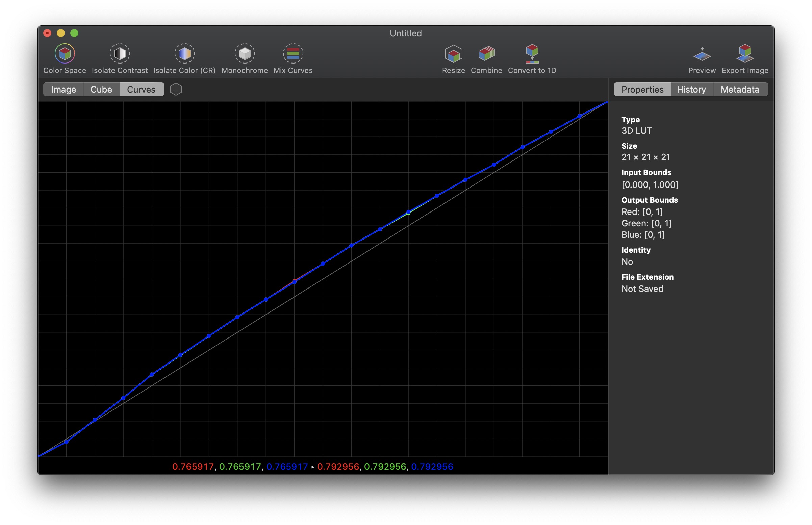Select the Isolate Contrast tool
The width and height of the screenshot is (812, 525).
coord(120,59)
